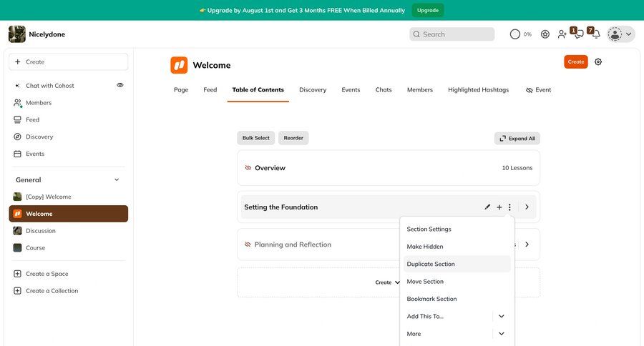Choose Duplicate Section from menu

[457, 264]
